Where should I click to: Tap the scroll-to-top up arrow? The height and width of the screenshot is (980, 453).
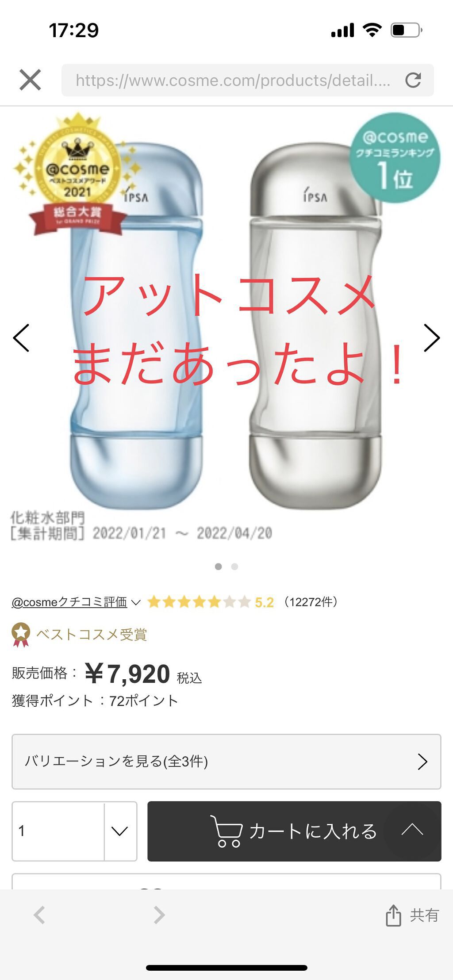point(412,830)
